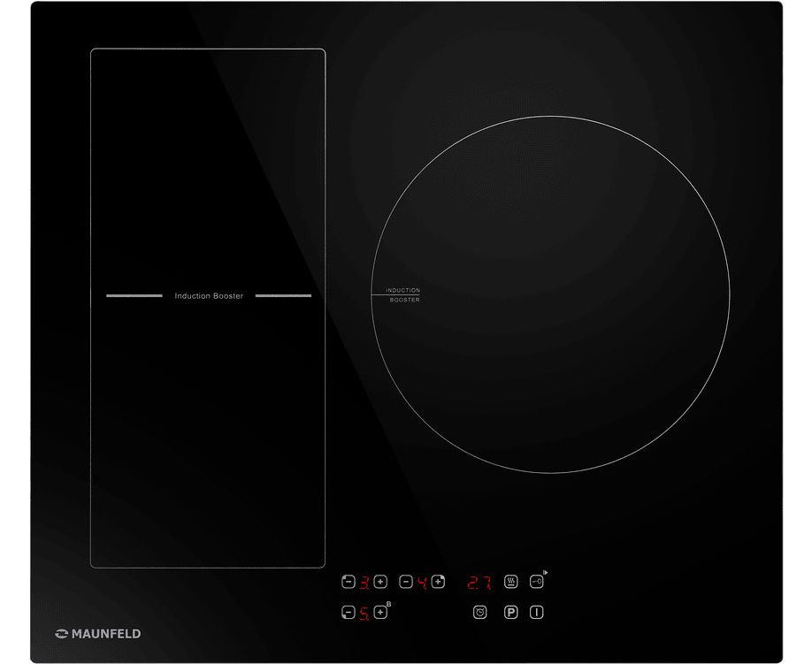Tap the red 27 timer display
Image resolution: width=812 pixels, height=664 pixels.
pyautogui.click(x=479, y=582)
